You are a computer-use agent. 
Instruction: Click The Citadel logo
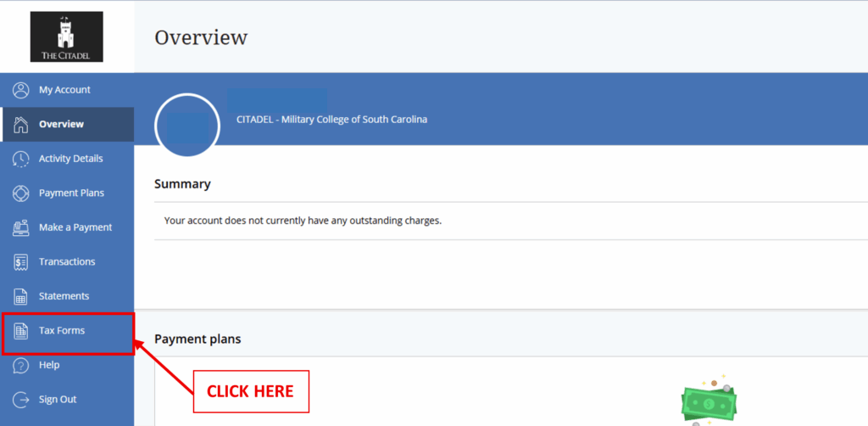click(66, 36)
